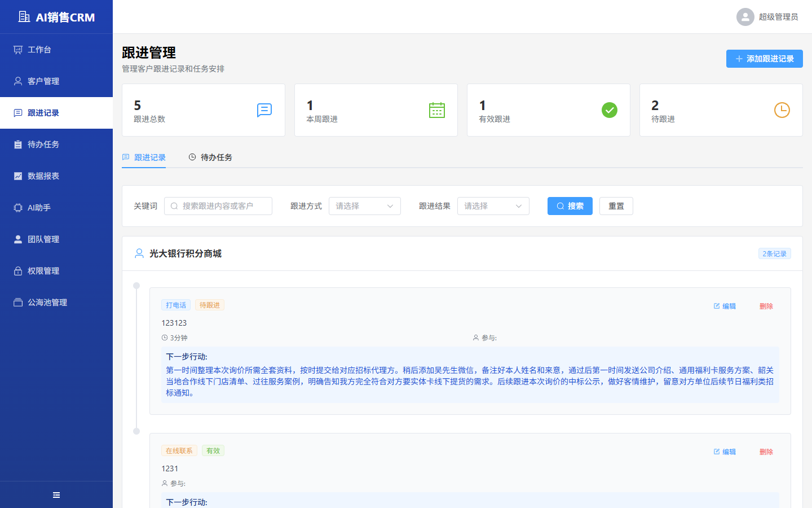Click the 搜索 button
Viewport: 812px width, 508px height.
570,206
